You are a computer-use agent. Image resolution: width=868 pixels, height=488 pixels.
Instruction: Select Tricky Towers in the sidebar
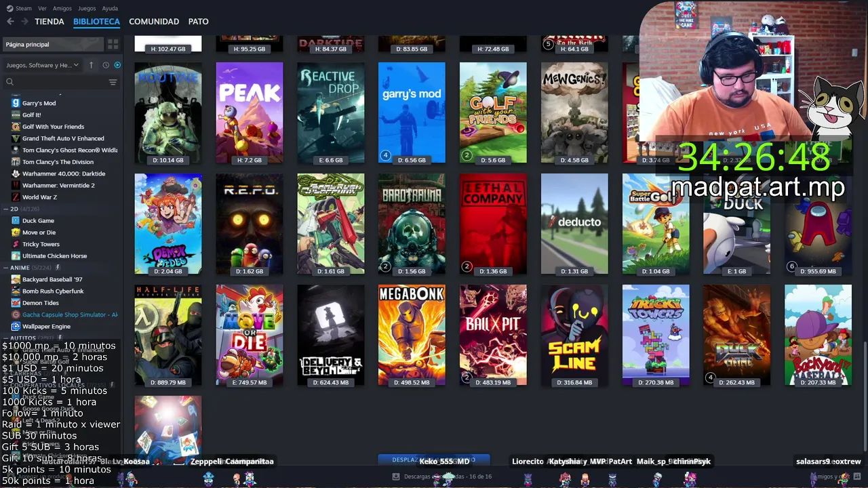41,244
